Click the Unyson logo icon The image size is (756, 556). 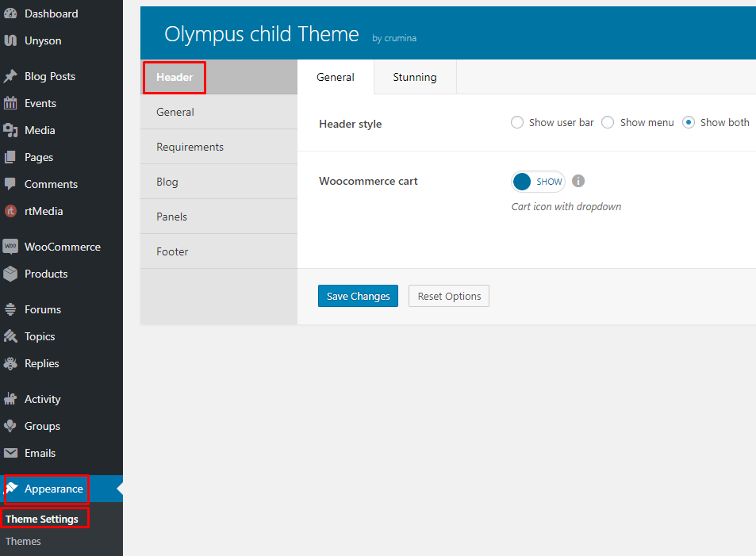pos(10,40)
